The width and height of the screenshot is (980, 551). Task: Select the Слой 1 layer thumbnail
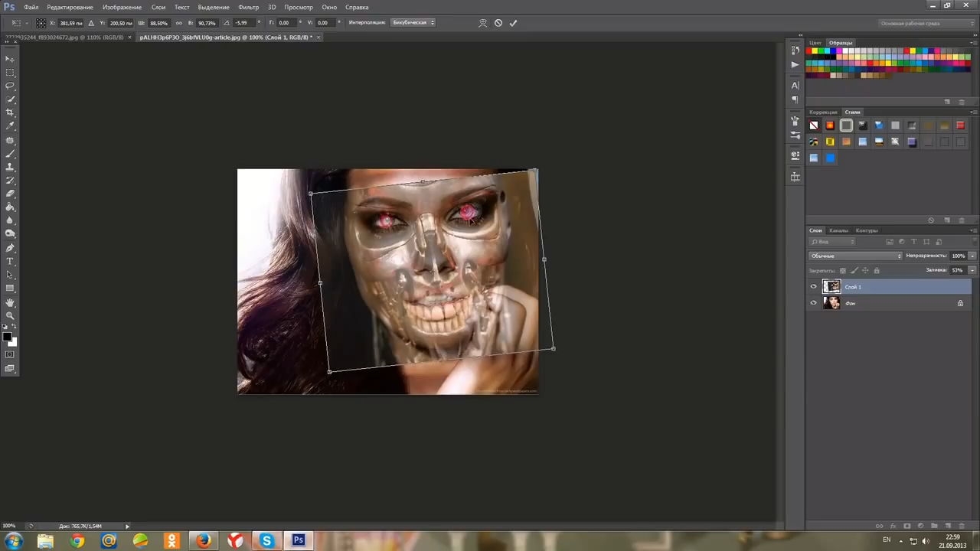(831, 287)
